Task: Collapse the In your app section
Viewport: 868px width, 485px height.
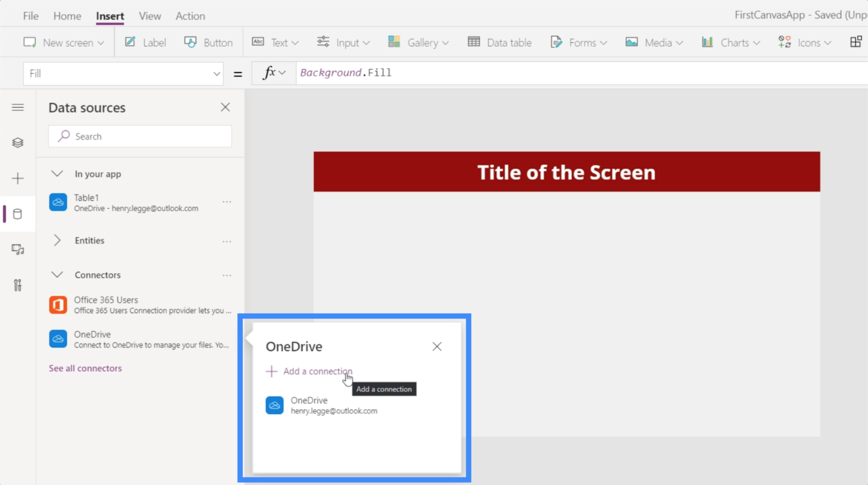Action: pos(57,174)
